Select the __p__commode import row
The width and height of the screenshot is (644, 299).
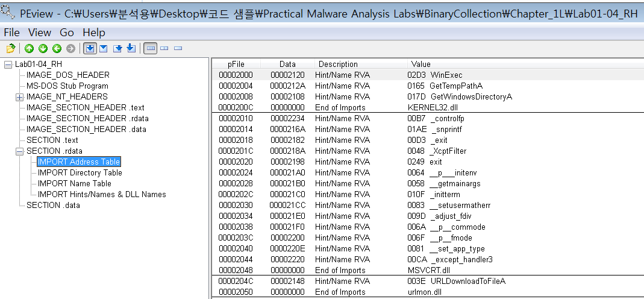428,227
